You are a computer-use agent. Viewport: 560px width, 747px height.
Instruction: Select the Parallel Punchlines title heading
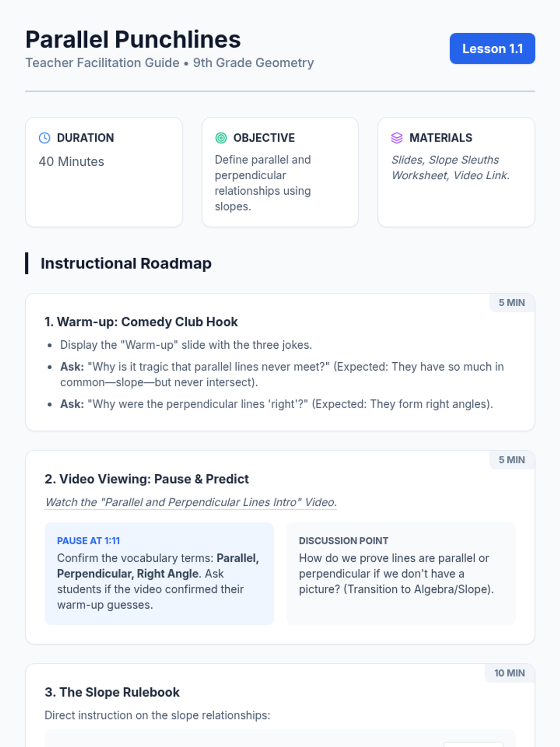(x=133, y=39)
